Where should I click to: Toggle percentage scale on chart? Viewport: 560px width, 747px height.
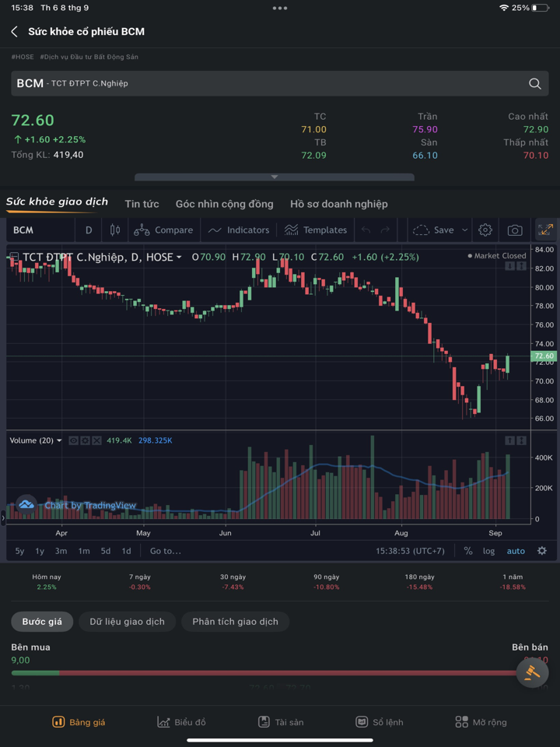(x=468, y=551)
